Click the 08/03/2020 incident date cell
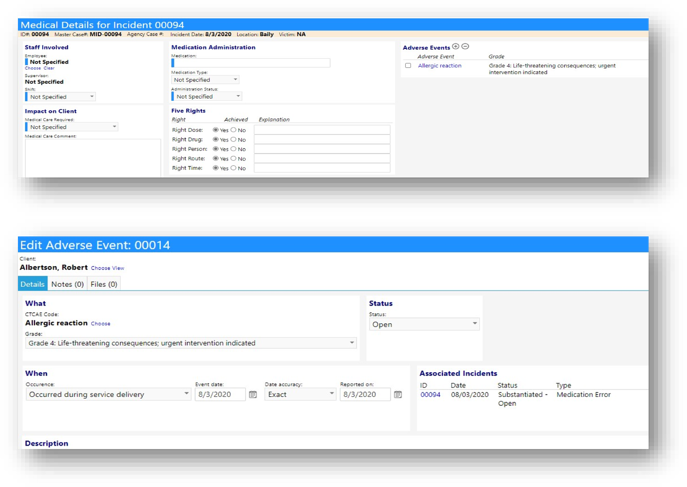The width and height of the screenshot is (687, 487). click(x=469, y=395)
